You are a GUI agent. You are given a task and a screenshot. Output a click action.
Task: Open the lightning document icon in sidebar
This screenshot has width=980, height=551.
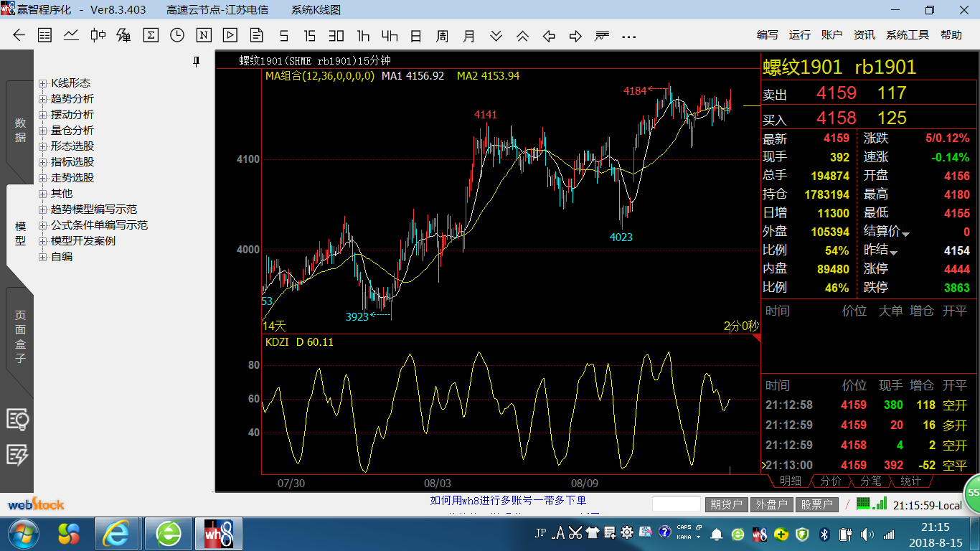click(x=17, y=454)
